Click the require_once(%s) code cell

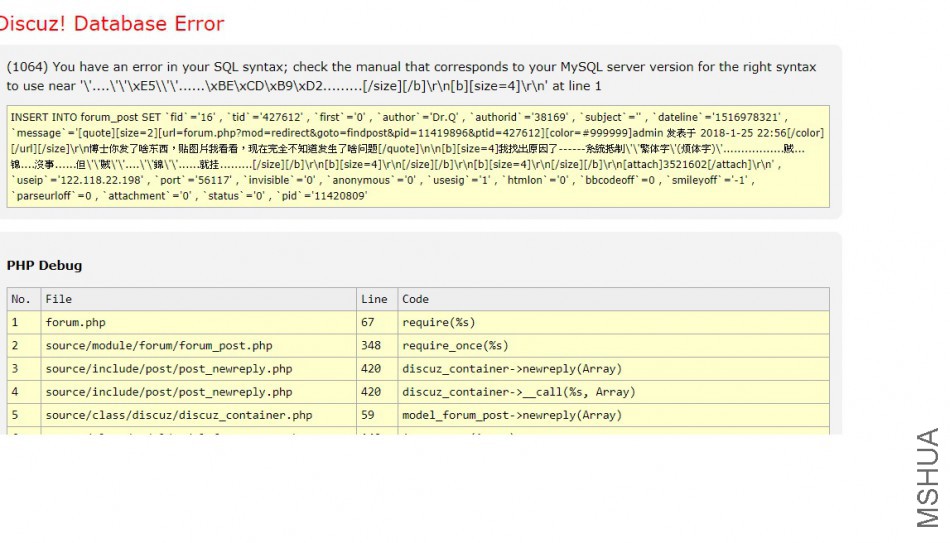455,346
